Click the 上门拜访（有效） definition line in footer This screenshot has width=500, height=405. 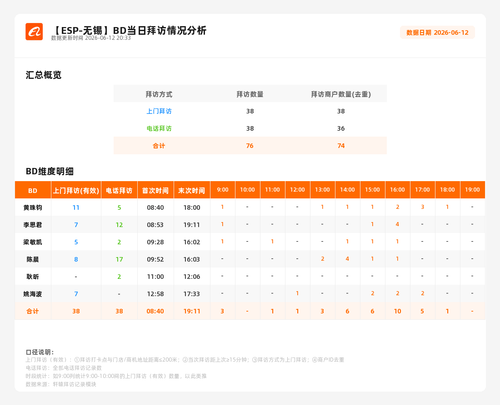pyautogui.click(x=185, y=360)
